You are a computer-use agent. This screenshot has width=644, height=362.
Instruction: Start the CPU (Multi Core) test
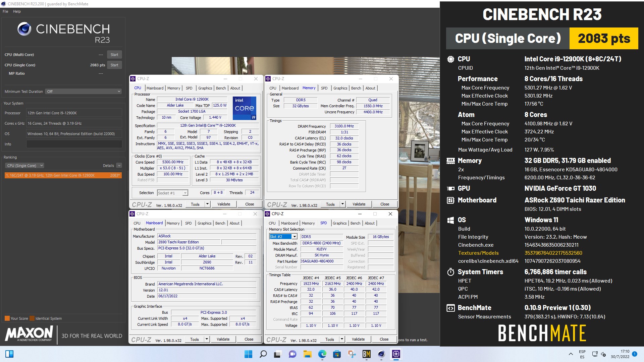tap(114, 55)
